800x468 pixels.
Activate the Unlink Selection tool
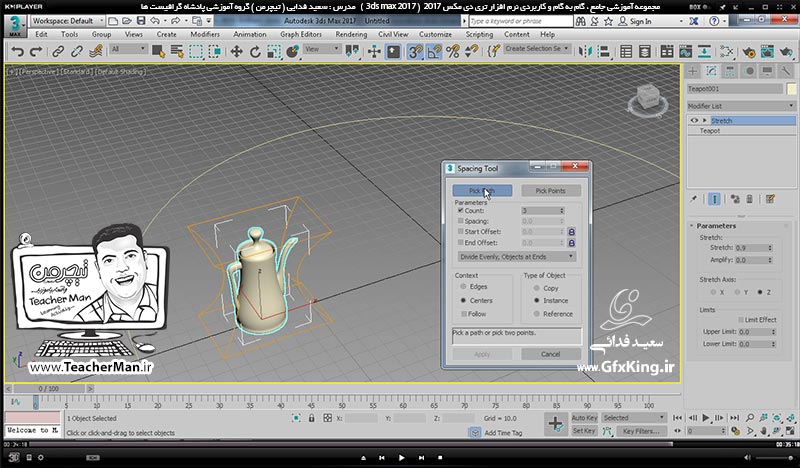click(77, 52)
